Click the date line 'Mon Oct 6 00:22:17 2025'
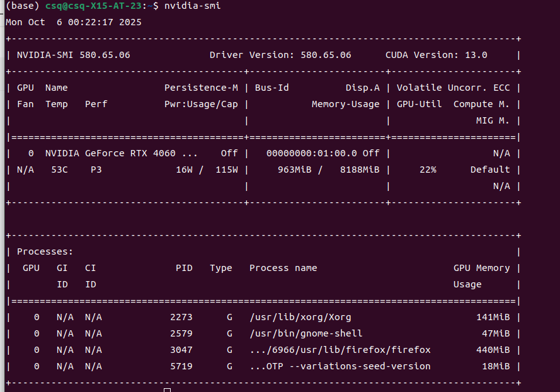This screenshot has width=560, height=392. [74, 22]
